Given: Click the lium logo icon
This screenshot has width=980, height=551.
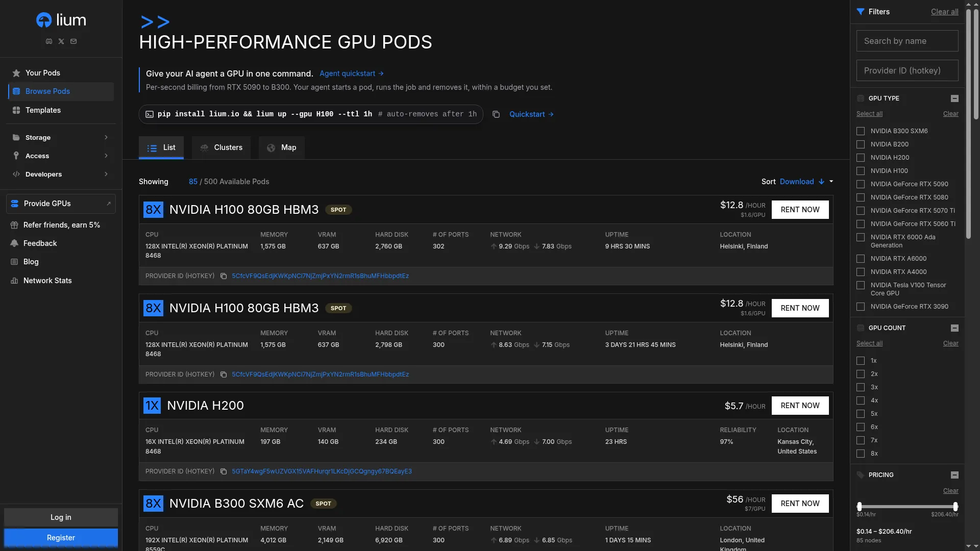Looking at the screenshot, I should (x=44, y=20).
